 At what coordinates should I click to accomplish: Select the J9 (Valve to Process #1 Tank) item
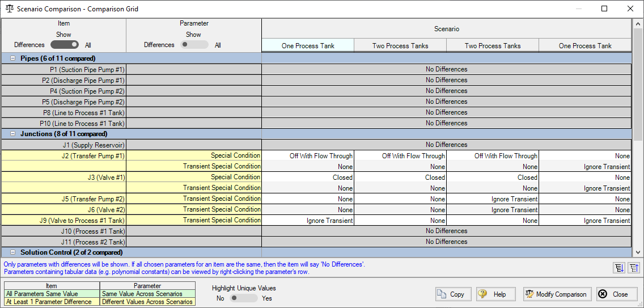pyautogui.click(x=63, y=220)
